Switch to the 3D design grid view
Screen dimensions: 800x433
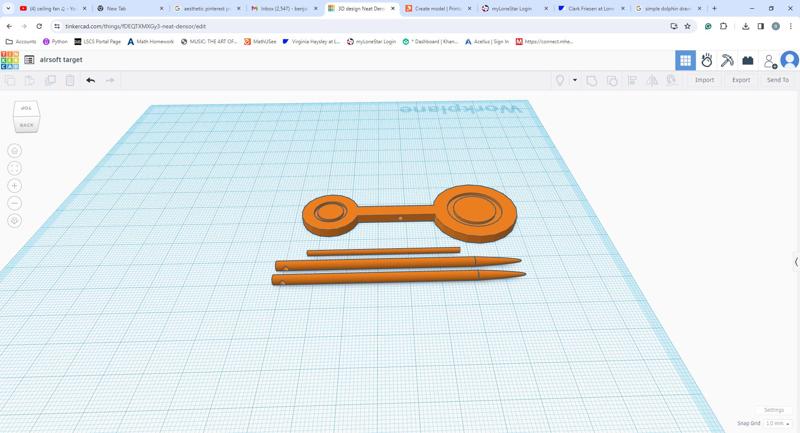685,61
